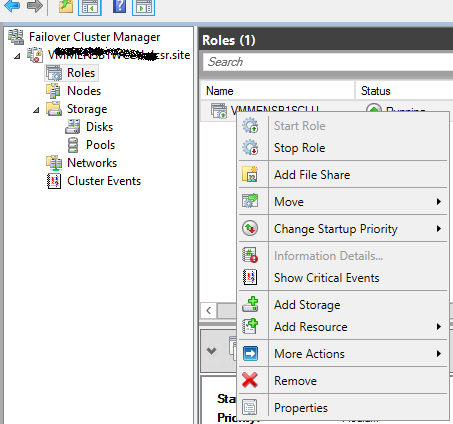Click the Cluster Events log icon
This screenshot has width=453, height=424.
pyautogui.click(x=54, y=181)
